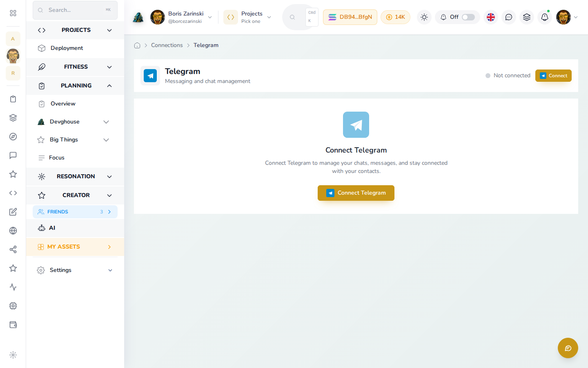Open the share nodes icon in left rail
This screenshot has width=588, height=368.
13,249
